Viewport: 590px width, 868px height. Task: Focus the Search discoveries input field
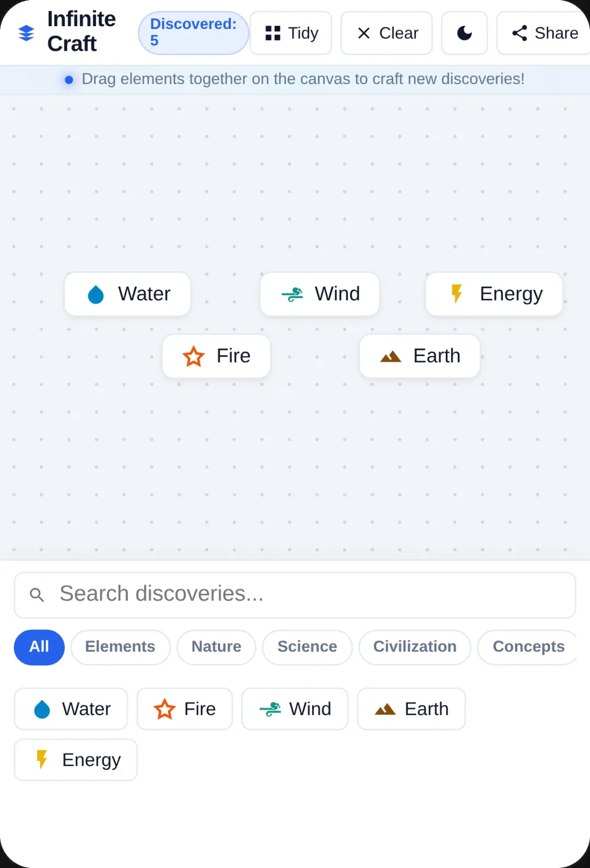(295, 594)
